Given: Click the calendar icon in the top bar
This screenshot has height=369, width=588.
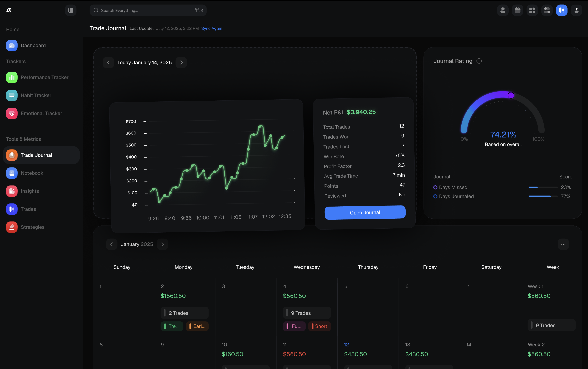Looking at the screenshot, I should coord(517,10).
